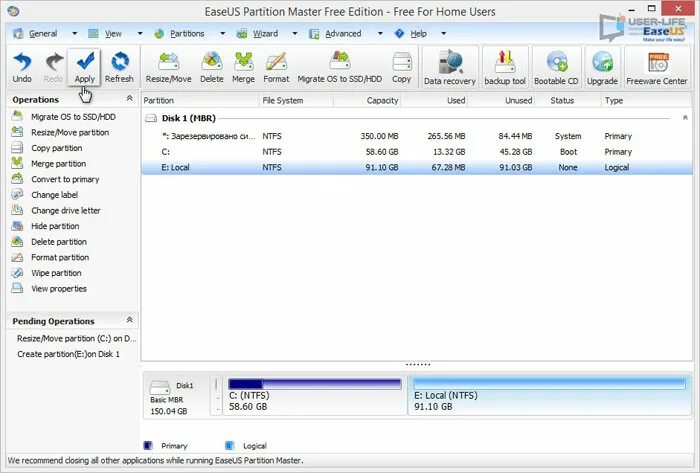700x473 pixels.
Task: Select pending Resize/Move partition (C:) operation
Action: pyautogui.click(x=76, y=339)
